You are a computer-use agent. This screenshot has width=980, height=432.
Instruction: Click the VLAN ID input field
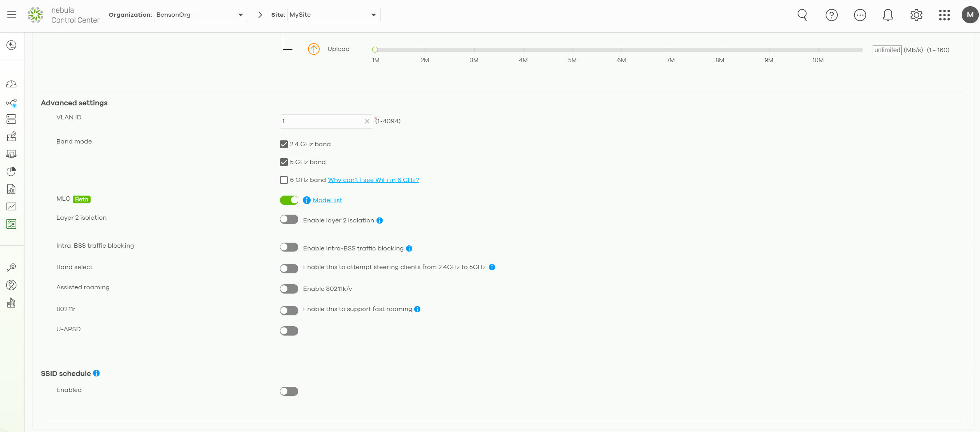326,121
